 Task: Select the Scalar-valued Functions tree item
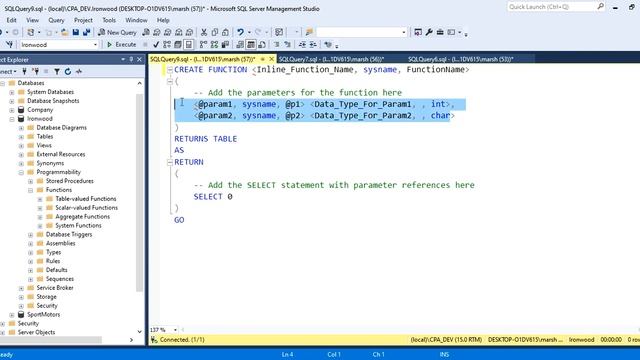click(87, 208)
